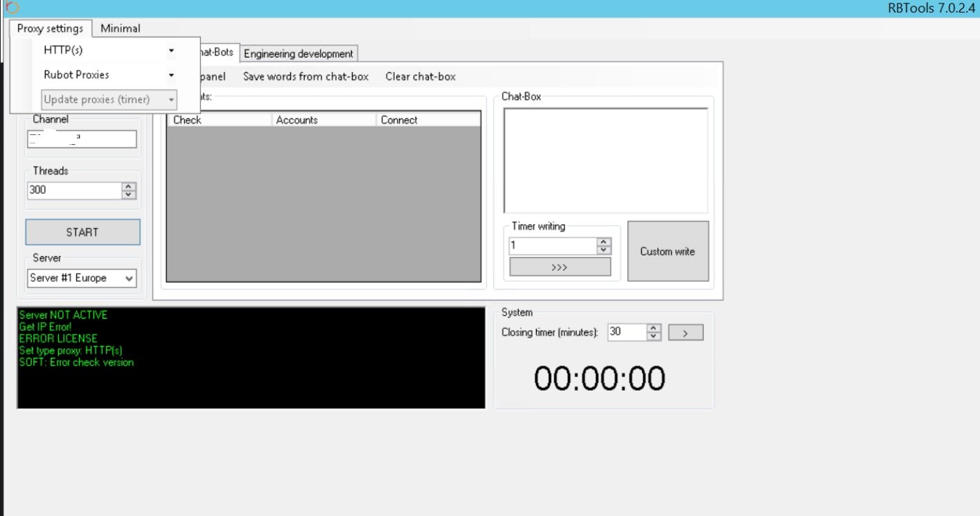
Task: Open the Server #1 Europe dropdown
Action: [x=82, y=278]
